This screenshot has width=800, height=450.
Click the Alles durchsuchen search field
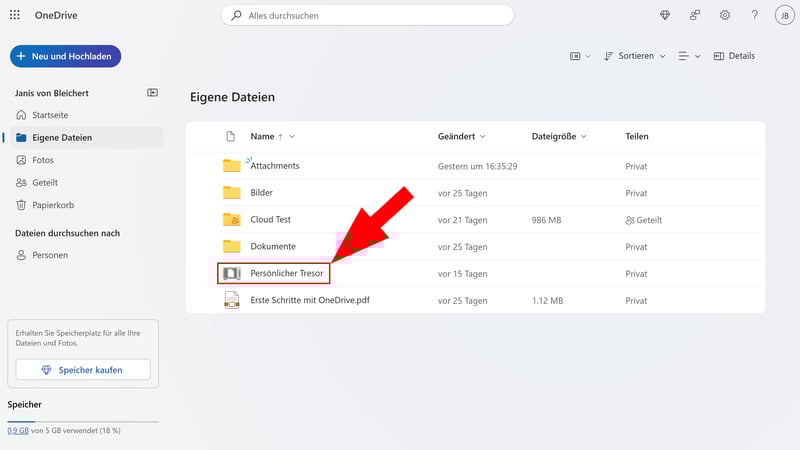367,16
